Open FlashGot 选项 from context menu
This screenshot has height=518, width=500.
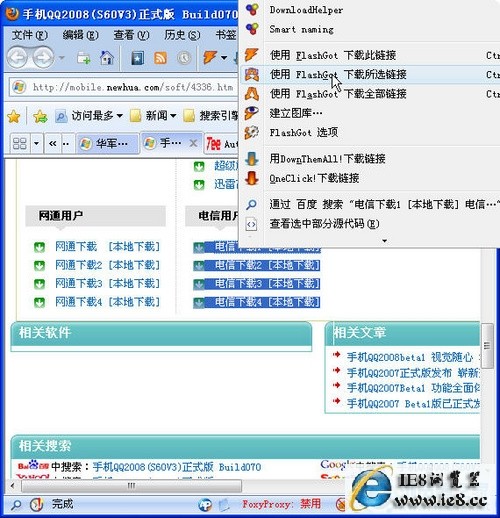click(x=369, y=132)
